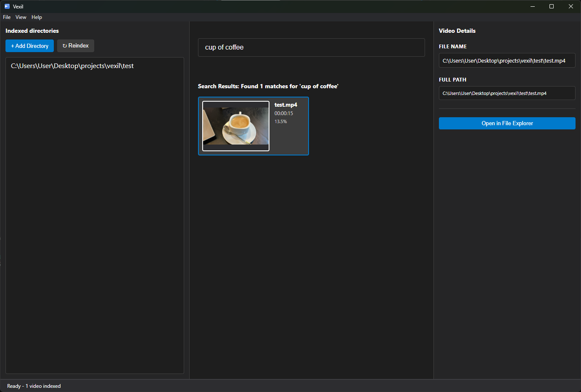This screenshot has height=392, width=581.
Task: Click the Search Results heading text
Action: coord(268,86)
